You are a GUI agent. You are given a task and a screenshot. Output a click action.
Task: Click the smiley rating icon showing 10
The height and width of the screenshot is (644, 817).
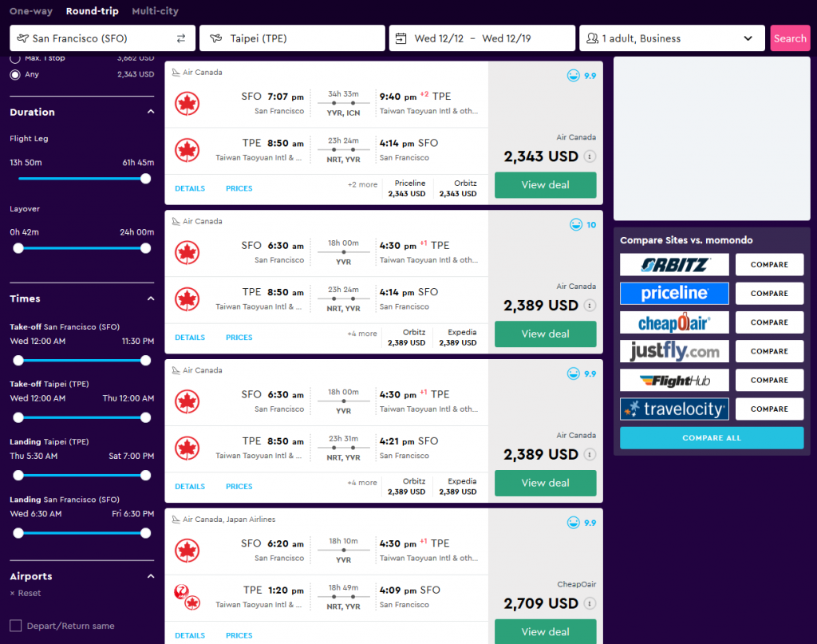576,224
